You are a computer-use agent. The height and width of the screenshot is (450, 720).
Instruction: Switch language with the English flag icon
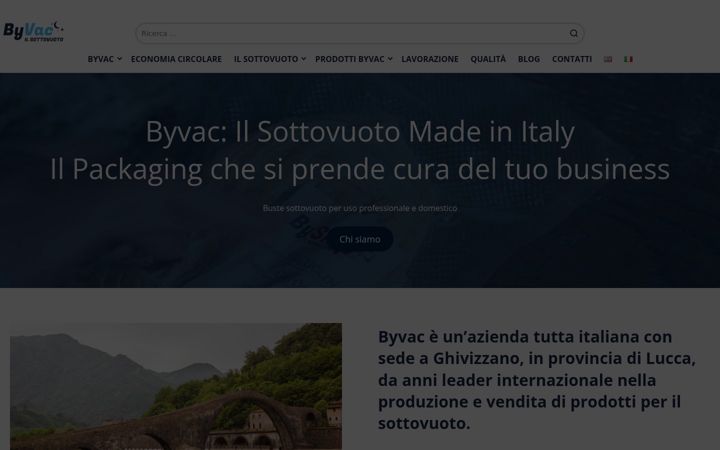coord(608,59)
